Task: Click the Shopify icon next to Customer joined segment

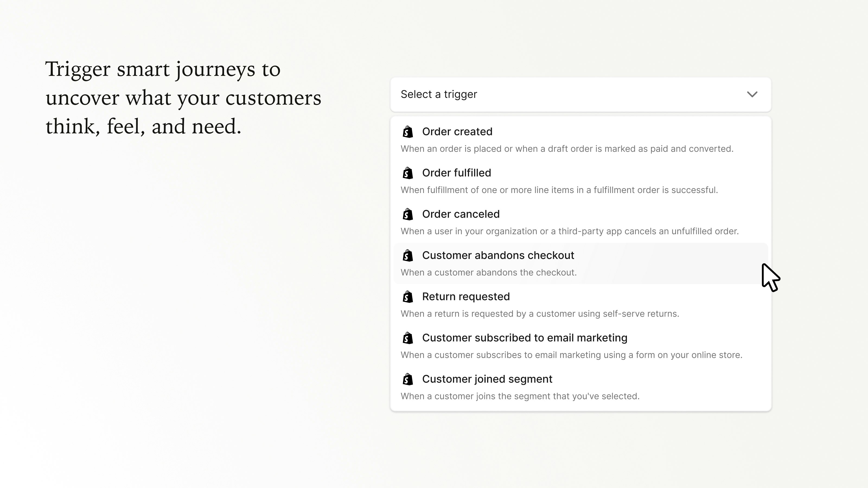Action: [x=408, y=379]
